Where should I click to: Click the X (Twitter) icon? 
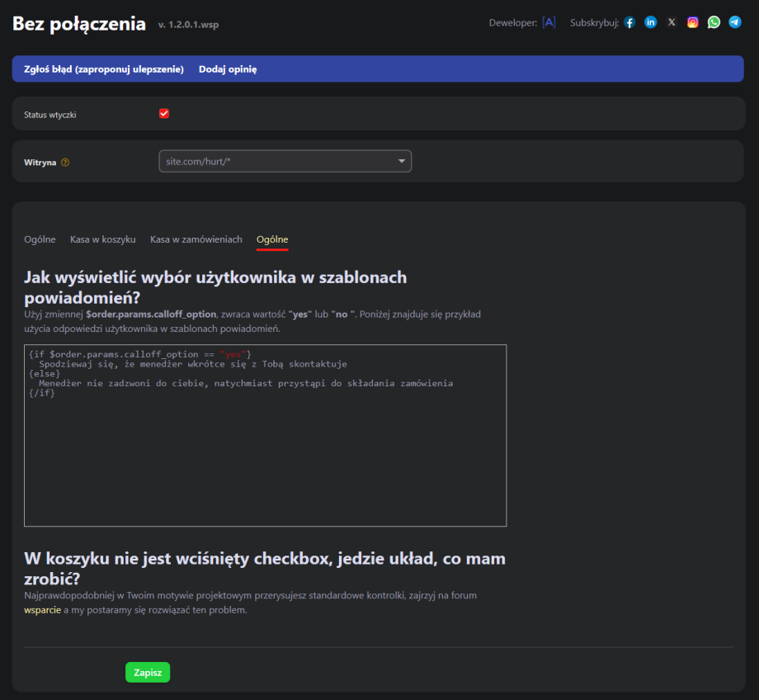(x=672, y=23)
